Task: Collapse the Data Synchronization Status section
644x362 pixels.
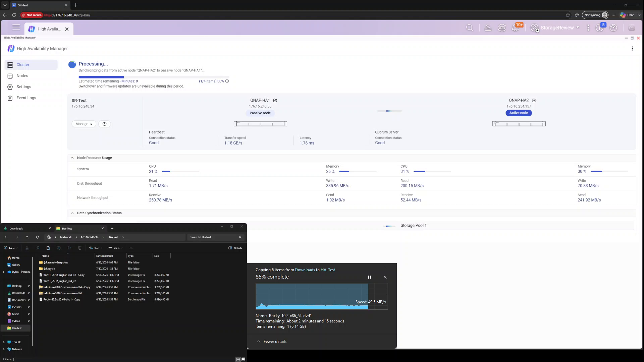Action: click(72, 213)
